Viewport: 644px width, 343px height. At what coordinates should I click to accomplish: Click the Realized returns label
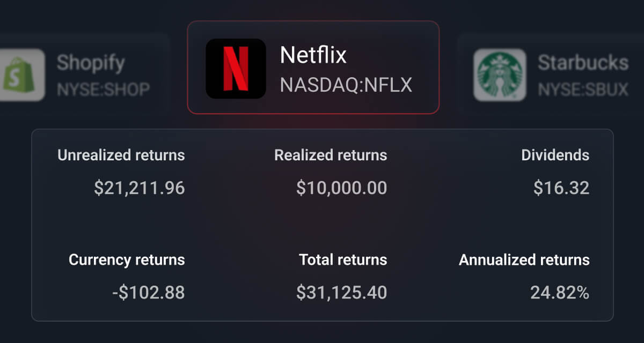(x=331, y=155)
